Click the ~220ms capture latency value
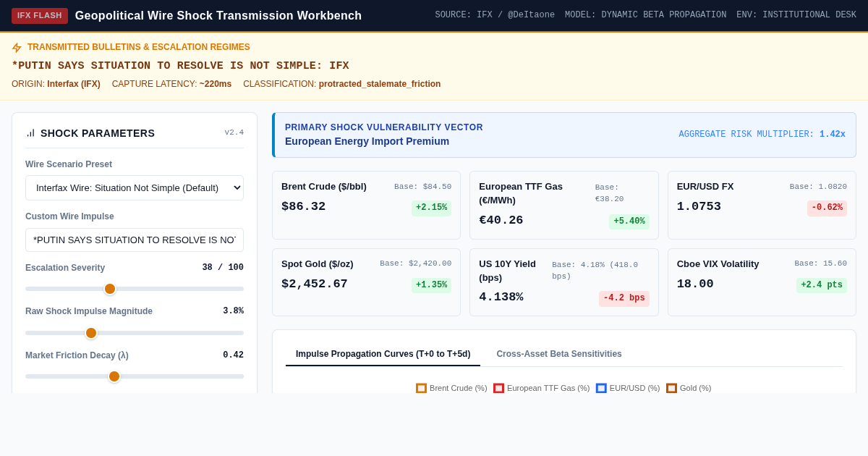 click(216, 84)
